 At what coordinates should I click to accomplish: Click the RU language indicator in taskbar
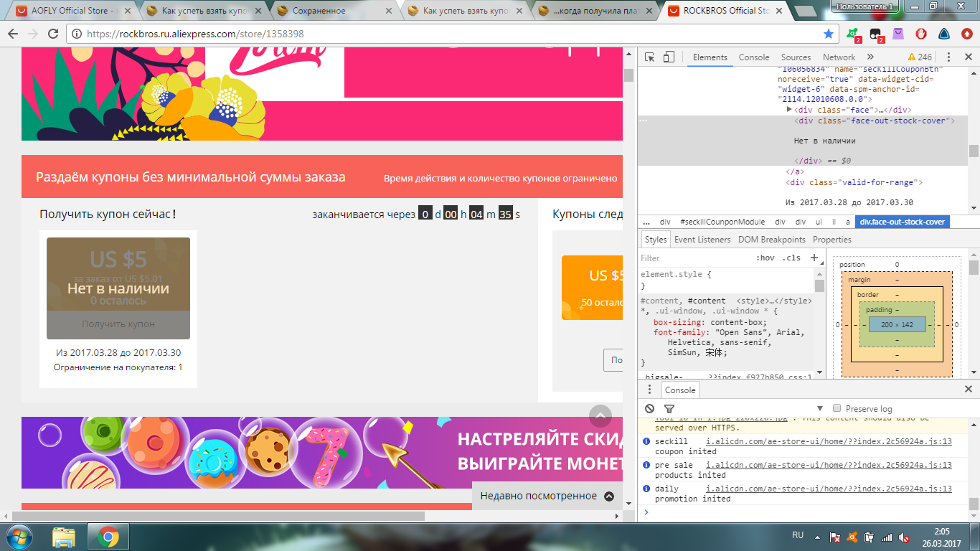798,536
